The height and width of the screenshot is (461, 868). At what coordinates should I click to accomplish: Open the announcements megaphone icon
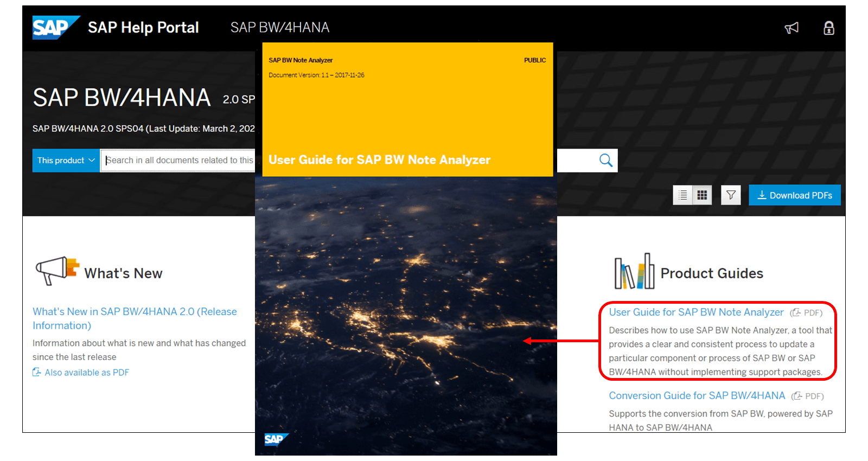click(792, 28)
